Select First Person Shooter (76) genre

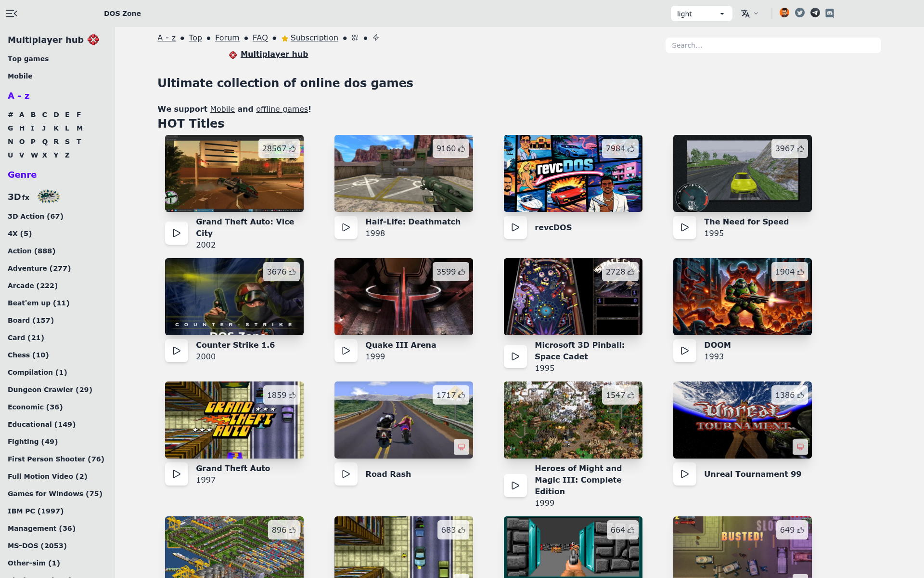[x=56, y=459]
